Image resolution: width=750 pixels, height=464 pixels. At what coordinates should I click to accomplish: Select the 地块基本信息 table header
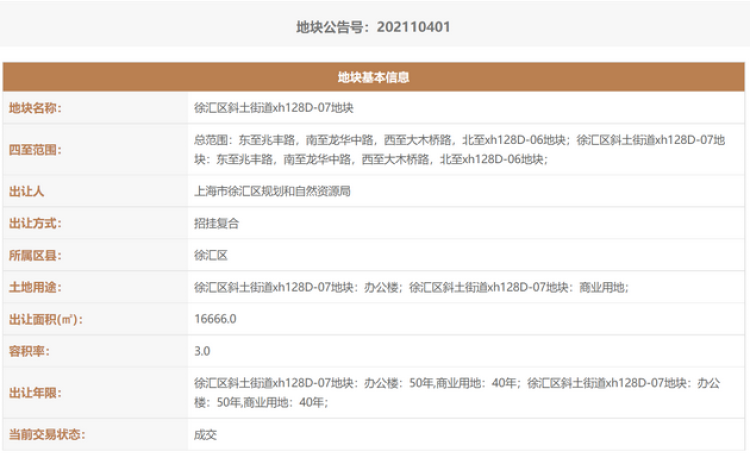click(x=373, y=77)
